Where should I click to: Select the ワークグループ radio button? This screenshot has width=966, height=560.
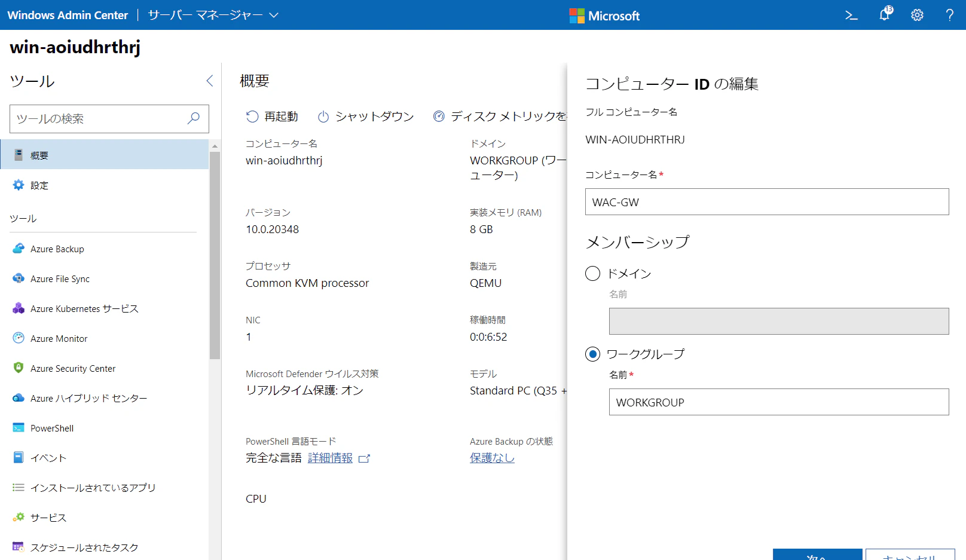tap(592, 354)
